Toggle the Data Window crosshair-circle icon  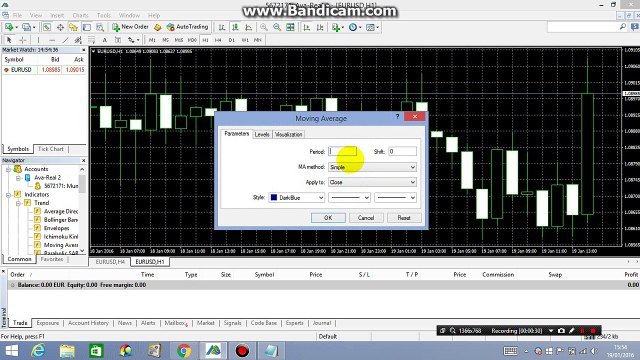pos(60,27)
